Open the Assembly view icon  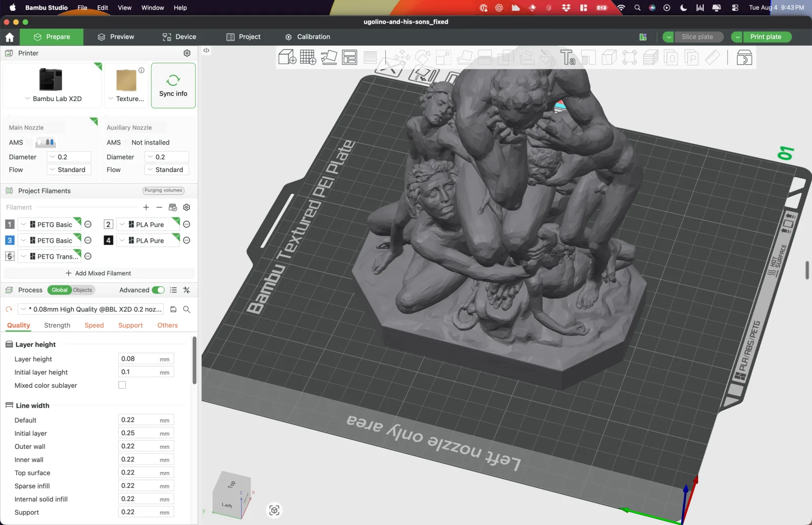[744, 57]
